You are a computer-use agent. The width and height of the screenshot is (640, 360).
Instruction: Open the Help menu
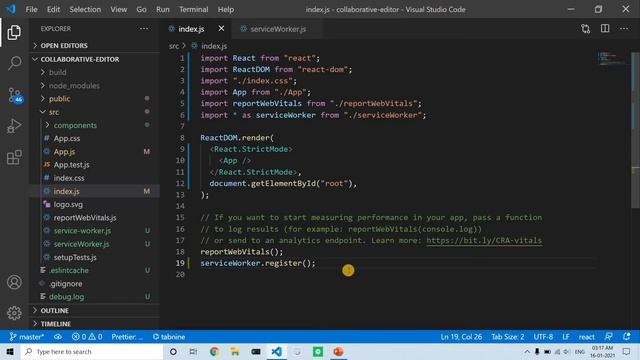(x=226, y=9)
